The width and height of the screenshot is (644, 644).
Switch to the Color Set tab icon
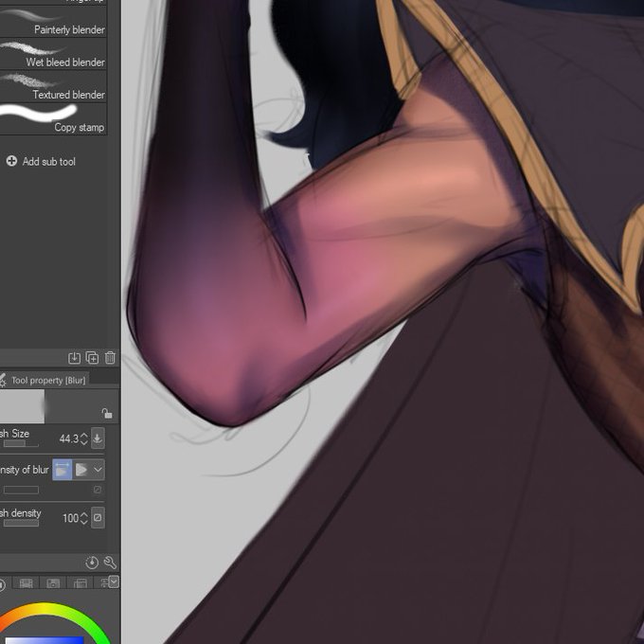pyautogui.click(x=53, y=582)
